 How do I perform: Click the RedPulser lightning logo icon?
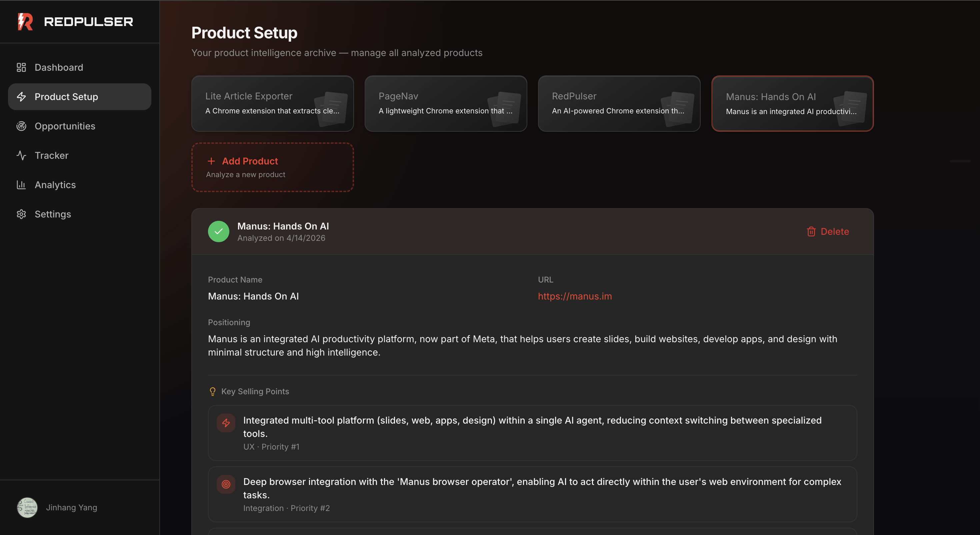click(25, 22)
